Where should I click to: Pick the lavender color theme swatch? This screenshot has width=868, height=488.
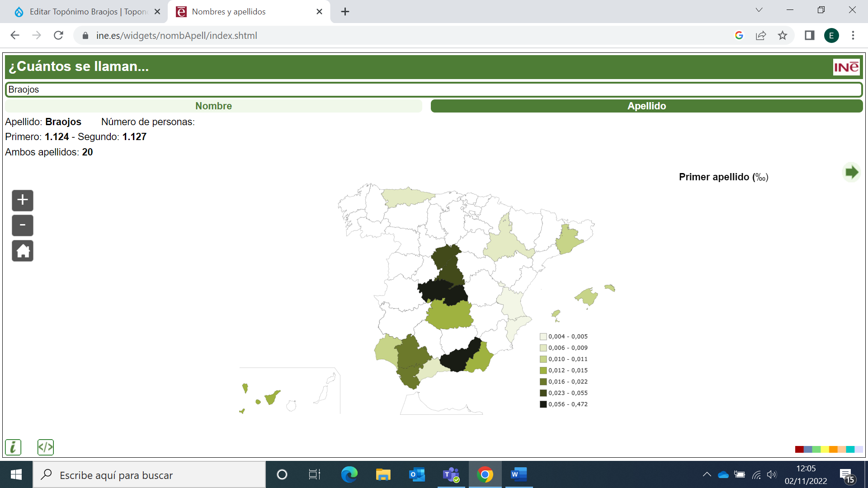[859, 449]
